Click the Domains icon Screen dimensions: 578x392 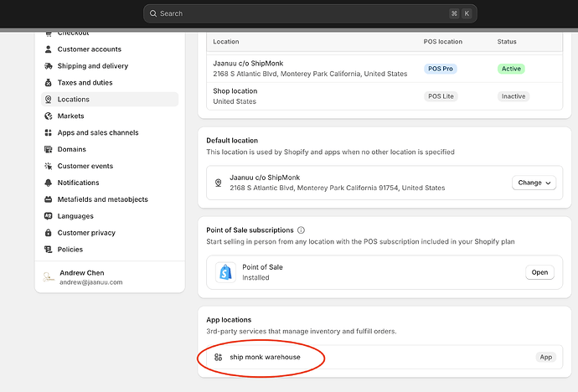tap(49, 149)
